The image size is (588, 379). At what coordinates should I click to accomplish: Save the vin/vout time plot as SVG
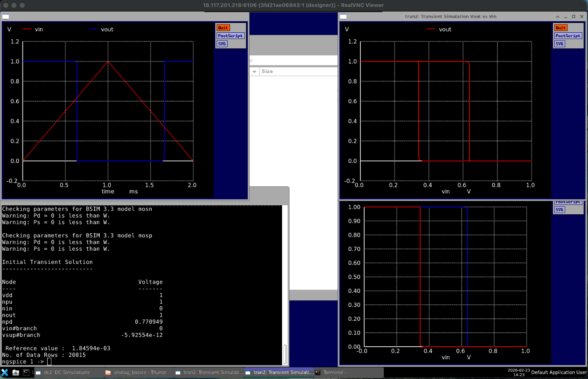coord(222,44)
